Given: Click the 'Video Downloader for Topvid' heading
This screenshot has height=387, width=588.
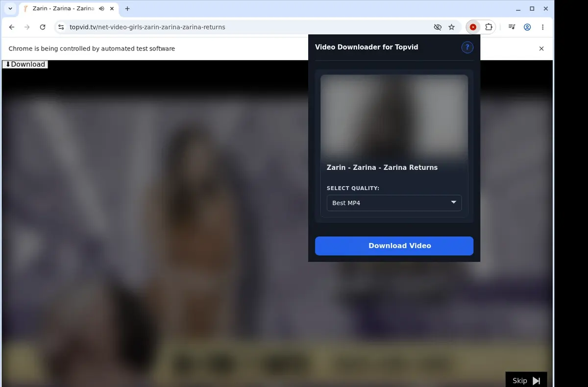Looking at the screenshot, I should [367, 47].
